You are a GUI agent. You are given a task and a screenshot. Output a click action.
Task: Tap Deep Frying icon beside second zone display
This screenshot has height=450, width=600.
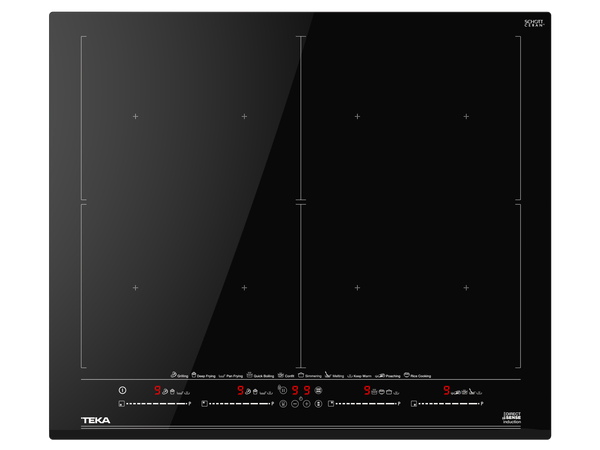tap(255, 391)
